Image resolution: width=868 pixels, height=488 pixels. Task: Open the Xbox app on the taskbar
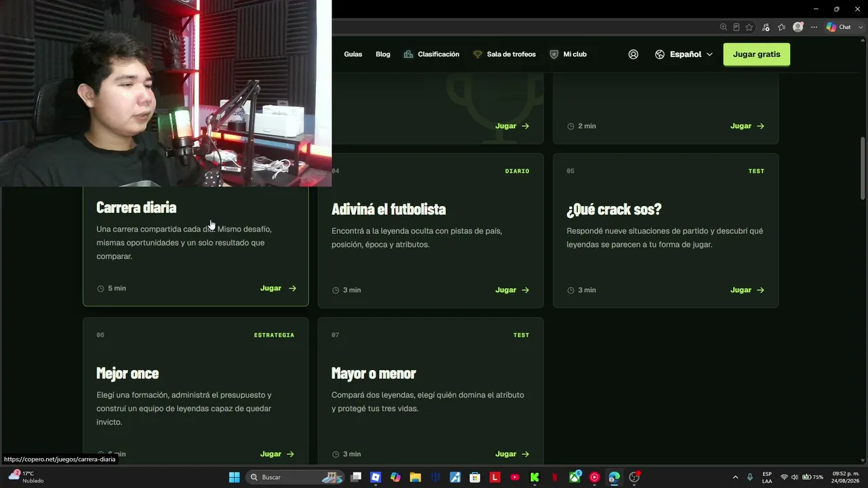click(x=575, y=477)
